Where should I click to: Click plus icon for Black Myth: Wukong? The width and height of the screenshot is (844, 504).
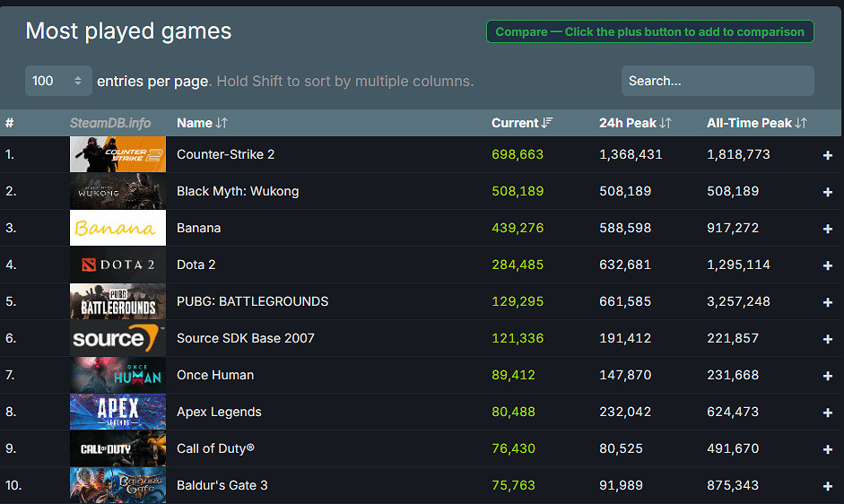827,192
